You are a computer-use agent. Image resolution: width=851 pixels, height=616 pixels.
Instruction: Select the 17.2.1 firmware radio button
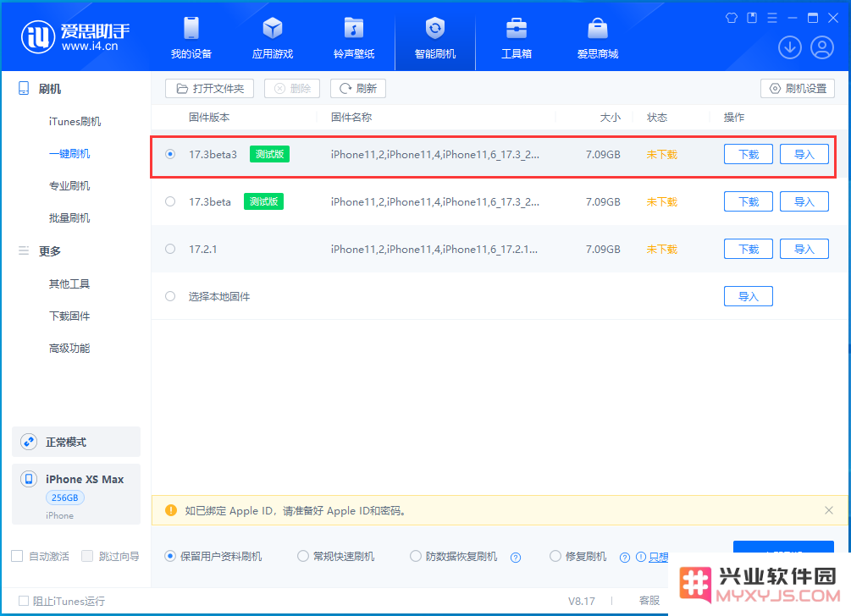(x=170, y=249)
